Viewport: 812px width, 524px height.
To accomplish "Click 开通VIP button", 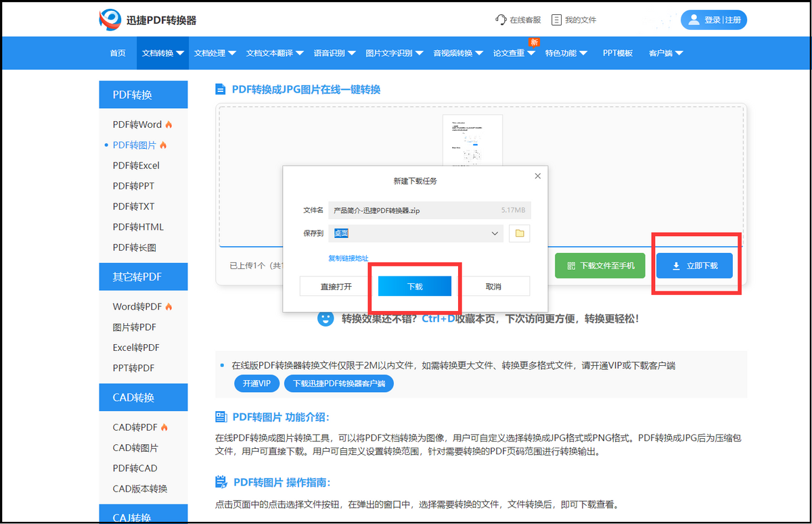I will pos(256,383).
